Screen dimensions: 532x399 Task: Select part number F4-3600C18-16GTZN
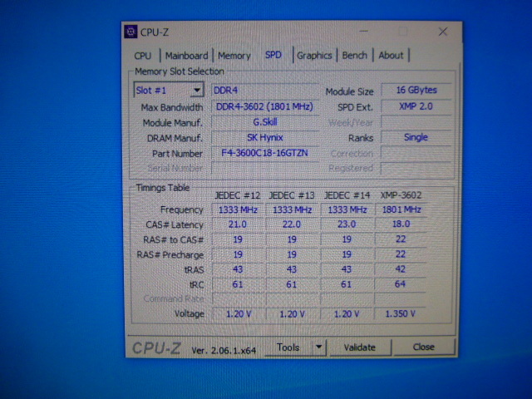click(264, 153)
